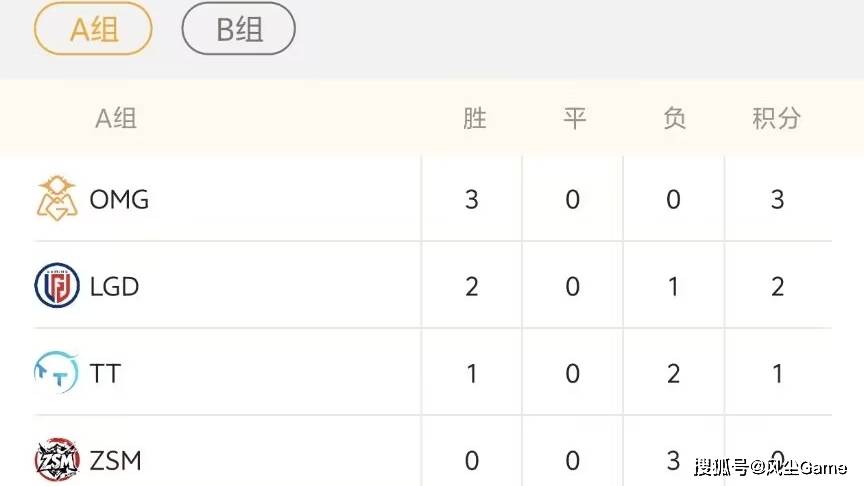Click LGD's points value of 2
Image resolution: width=864 pixels, height=486 pixels.
tap(777, 287)
